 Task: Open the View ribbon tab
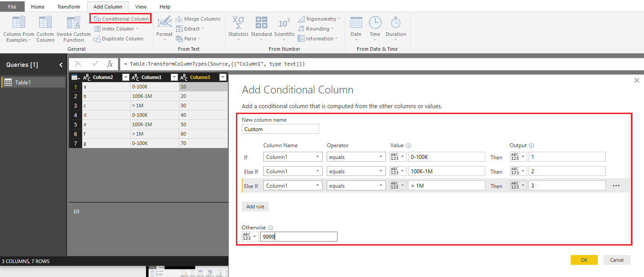point(141,7)
